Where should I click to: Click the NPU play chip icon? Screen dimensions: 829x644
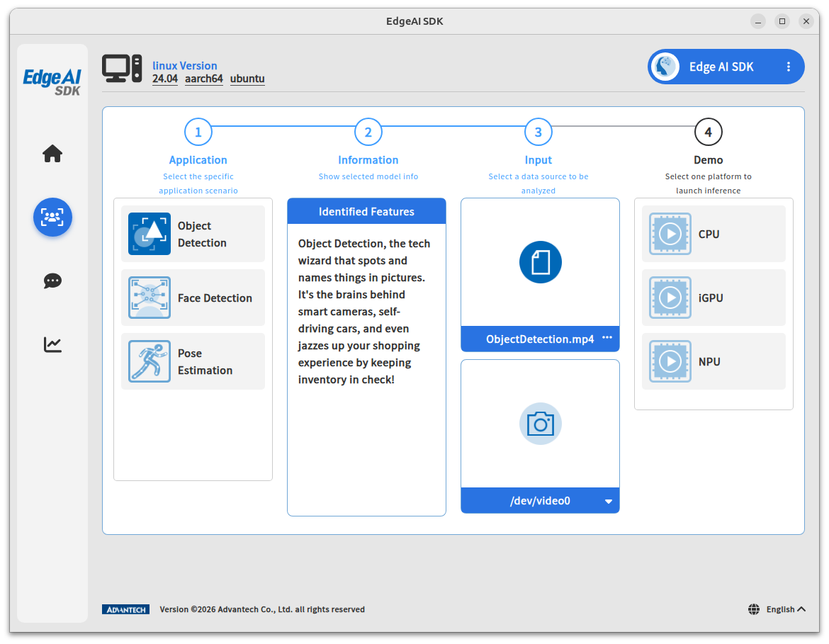(x=670, y=361)
